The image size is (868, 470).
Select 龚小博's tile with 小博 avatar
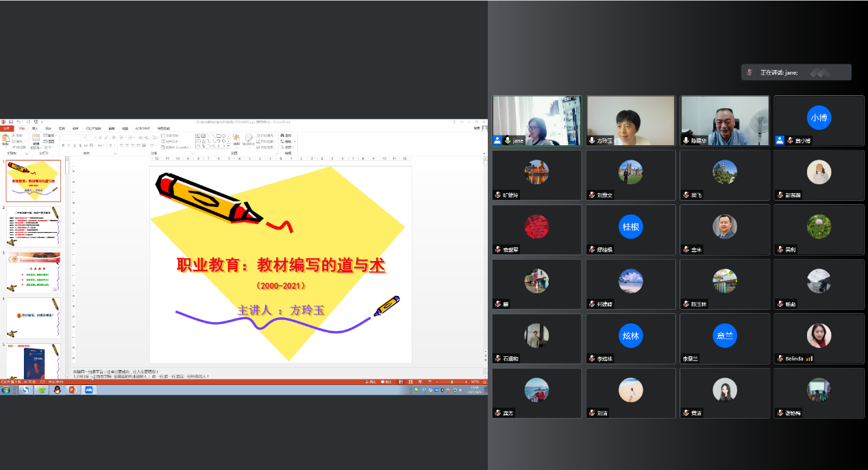pos(819,121)
